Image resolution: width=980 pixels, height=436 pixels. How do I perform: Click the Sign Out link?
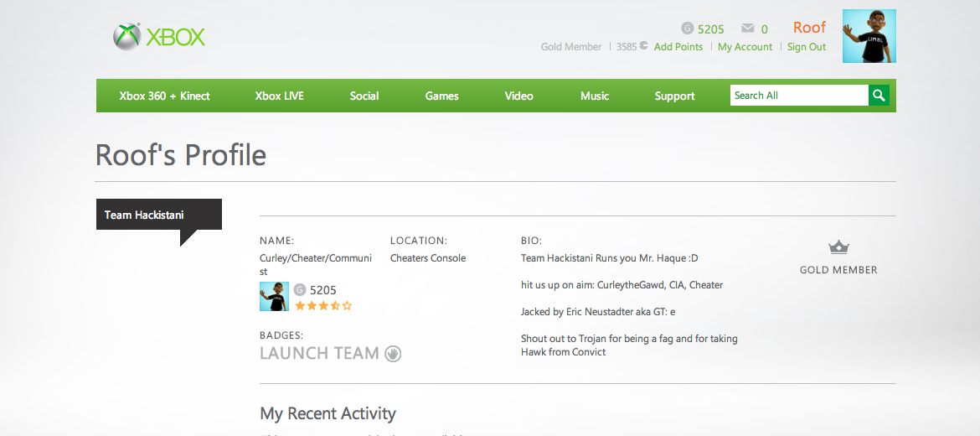click(x=807, y=47)
